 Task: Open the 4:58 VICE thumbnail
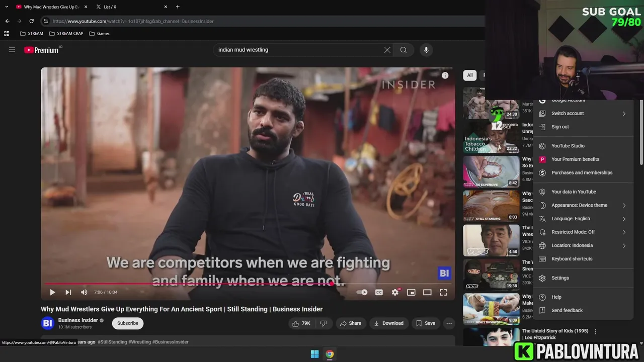coord(491,240)
